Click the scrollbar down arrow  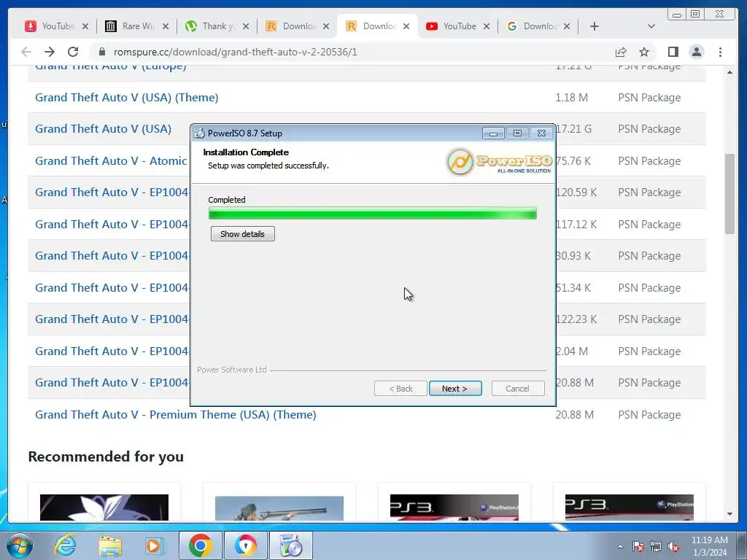tap(729, 514)
